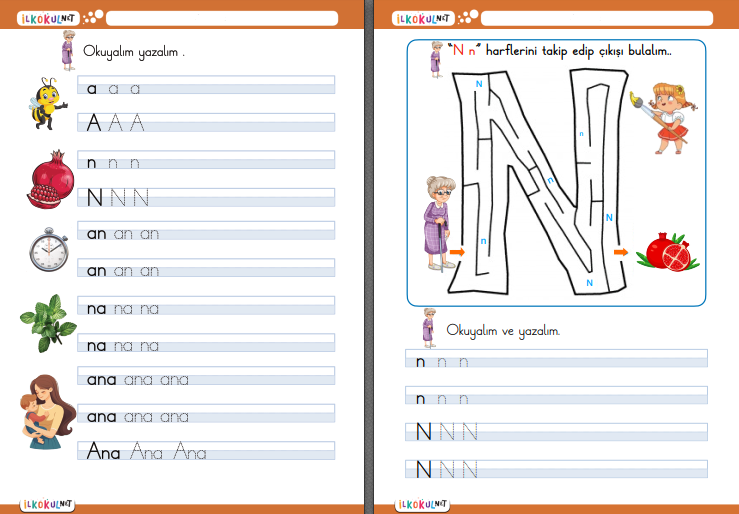The image size is (739, 514).
Task: Click the "Okuyalım ve yazalım." heading text
Action: pyautogui.click(x=503, y=330)
